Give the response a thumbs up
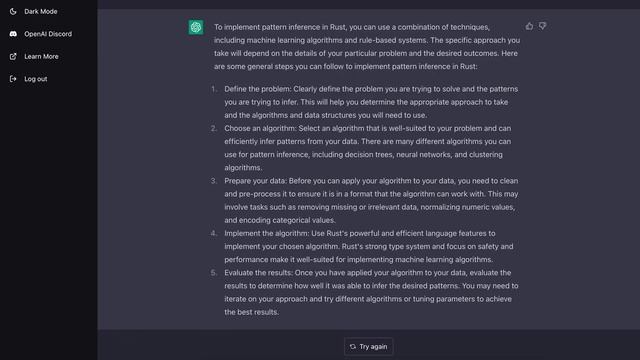This screenshot has width=640, height=360. coord(529,26)
